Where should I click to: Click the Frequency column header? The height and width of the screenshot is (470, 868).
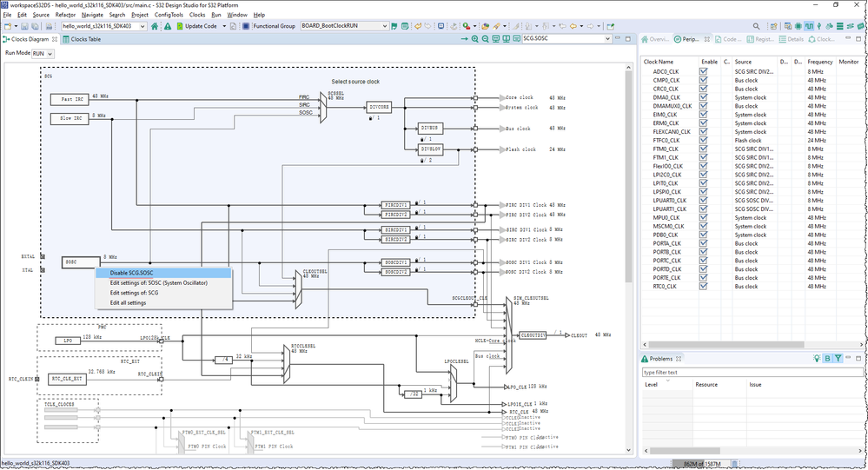tap(819, 62)
